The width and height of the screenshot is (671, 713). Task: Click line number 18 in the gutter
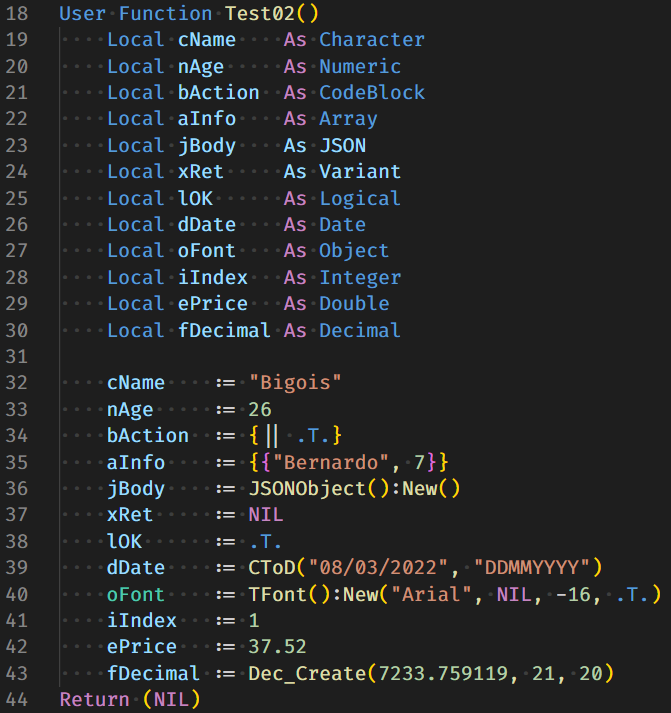click(17, 14)
